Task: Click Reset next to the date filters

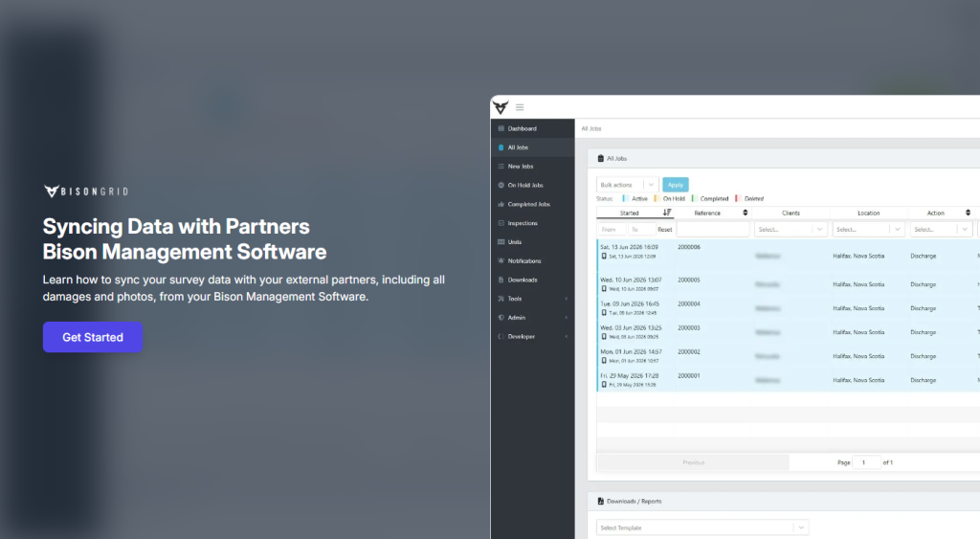Action: pos(665,230)
